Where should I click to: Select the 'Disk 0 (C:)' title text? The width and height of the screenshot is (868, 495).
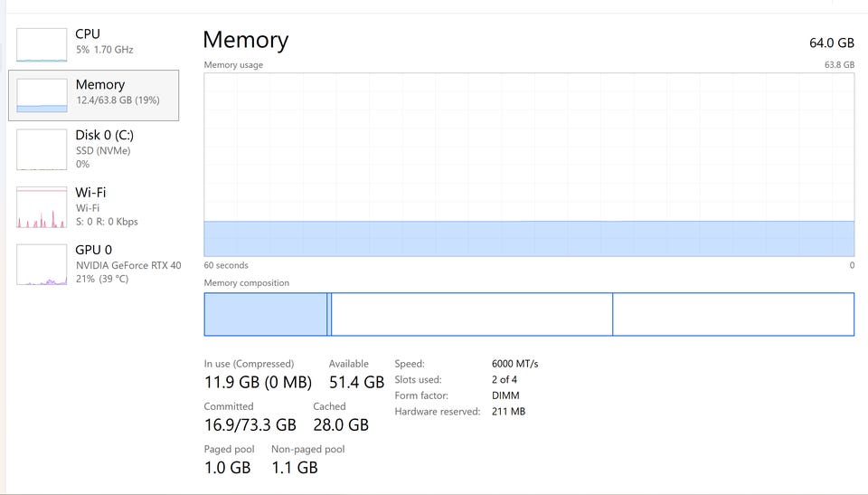coord(104,135)
